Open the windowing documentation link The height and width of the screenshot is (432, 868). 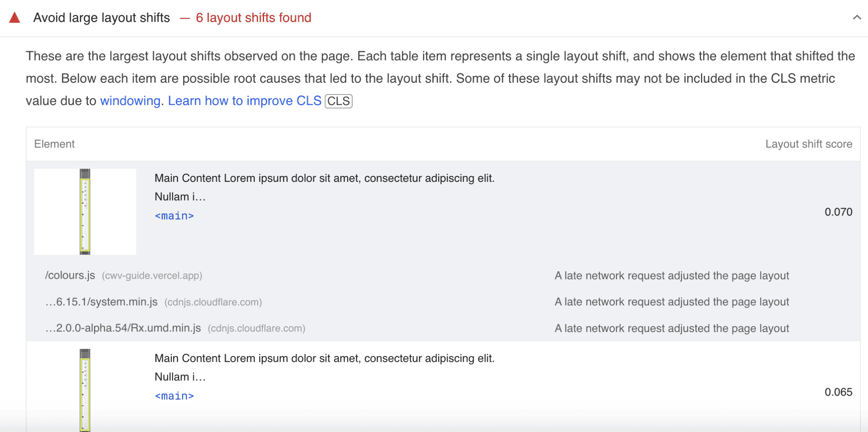coord(130,100)
